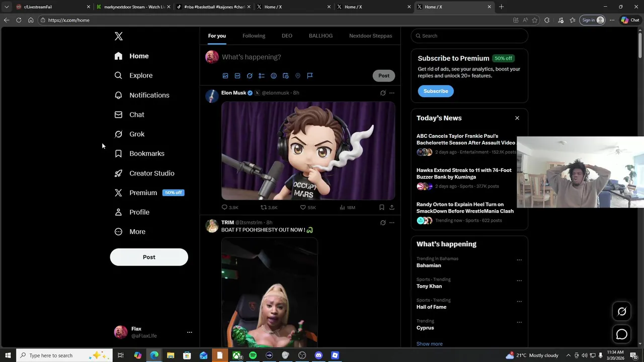Switch to the Following tab
The height and width of the screenshot is (362, 644).
(x=254, y=36)
